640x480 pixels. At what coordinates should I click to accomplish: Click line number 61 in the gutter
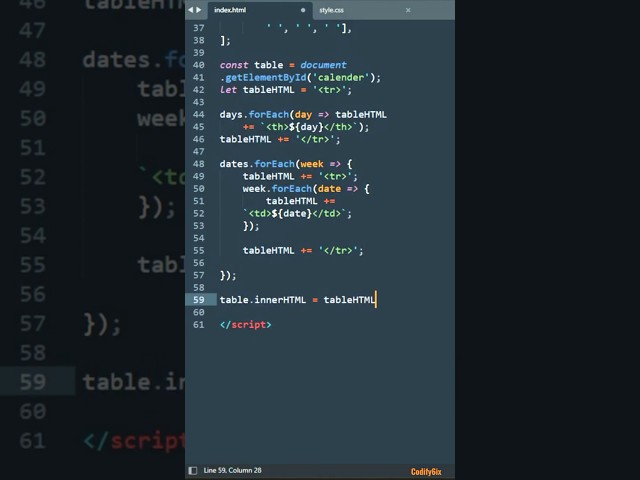tap(198, 324)
